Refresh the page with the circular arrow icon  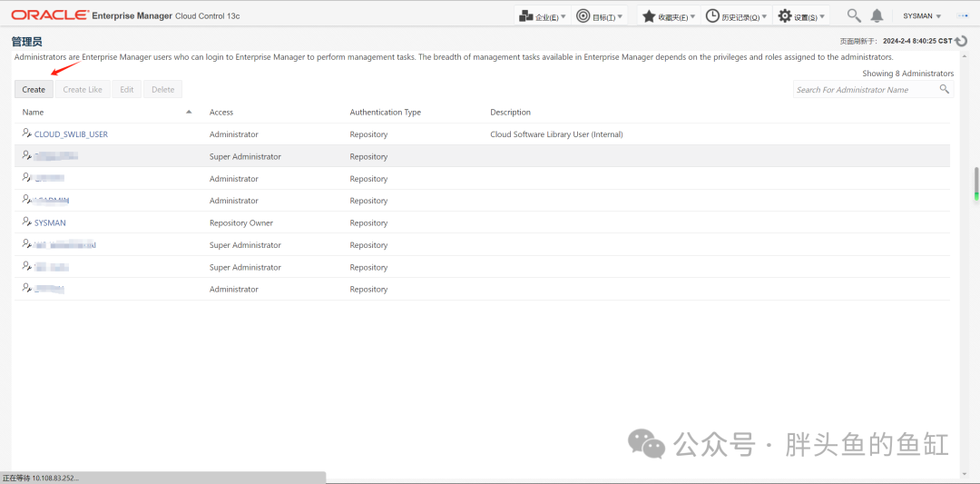(961, 41)
